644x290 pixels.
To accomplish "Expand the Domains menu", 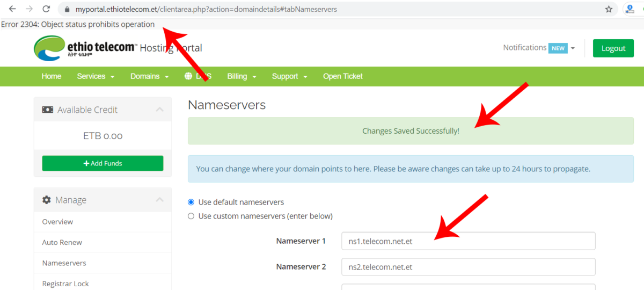I will click(150, 76).
